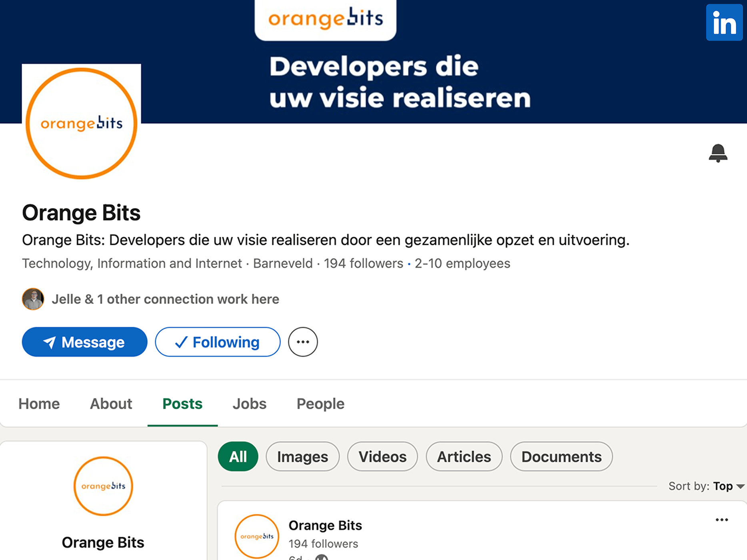747x560 pixels.
Task: Filter posts by Articles
Action: pos(464,457)
